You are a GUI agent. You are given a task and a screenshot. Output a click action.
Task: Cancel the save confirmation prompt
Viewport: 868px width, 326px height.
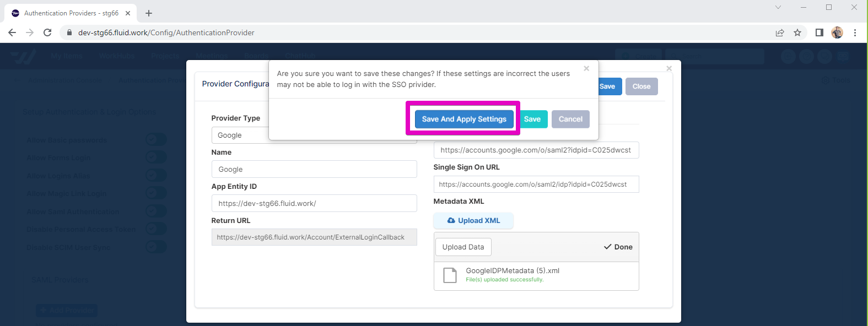coord(570,119)
